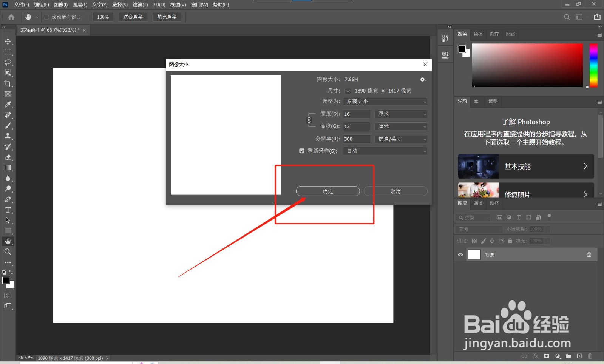Pick a color in the color field

click(x=527, y=65)
